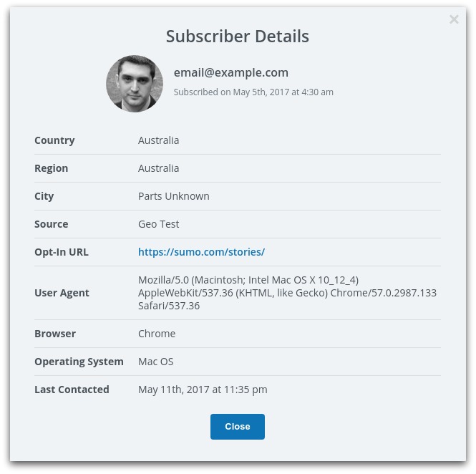The image size is (476, 474).
Task: Select the Region label
Action: pyautogui.click(x=52, y=168)
